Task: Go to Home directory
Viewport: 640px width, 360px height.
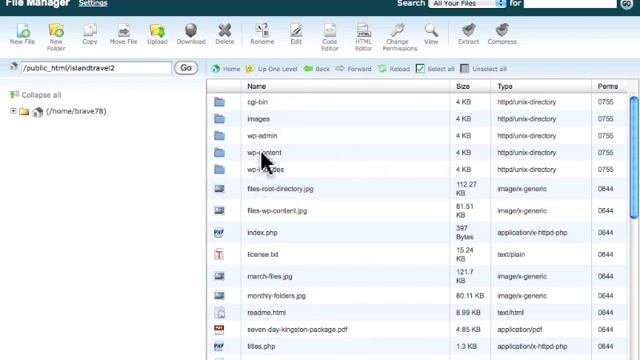Action: tap(226, 69)
